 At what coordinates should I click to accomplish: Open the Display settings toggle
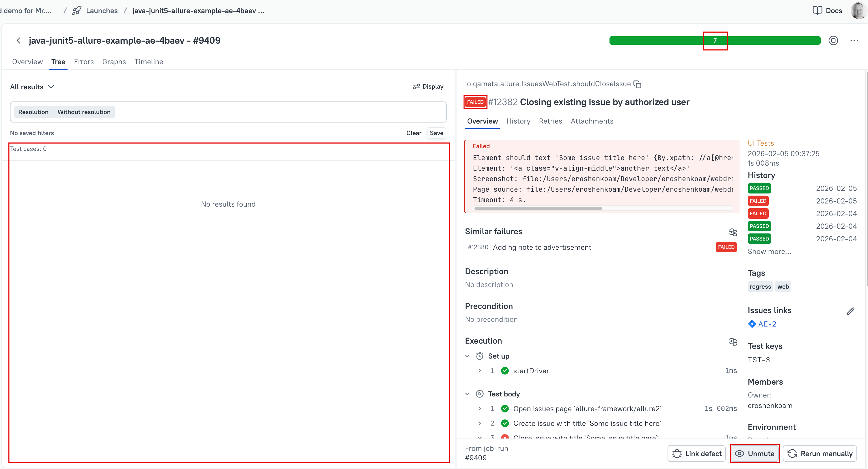point(428,87)
